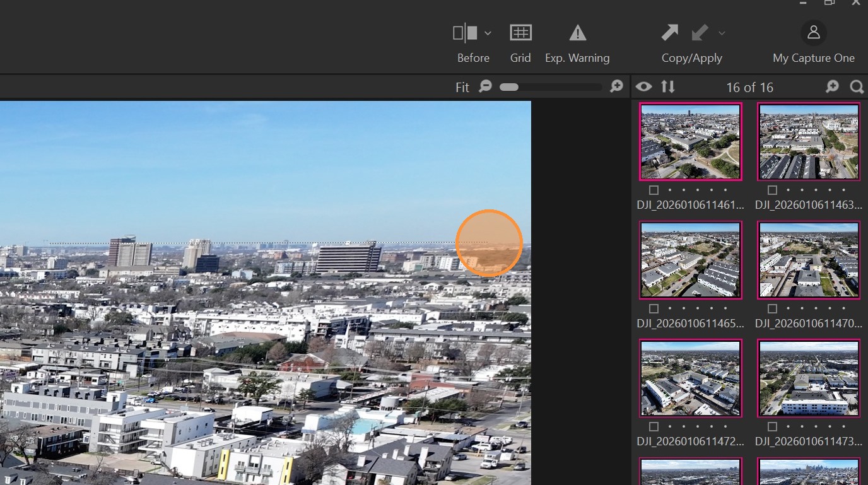Click the browser thumbnail zoom magnifier
This screenshot has width=868, height=485.
click(833, 87)
